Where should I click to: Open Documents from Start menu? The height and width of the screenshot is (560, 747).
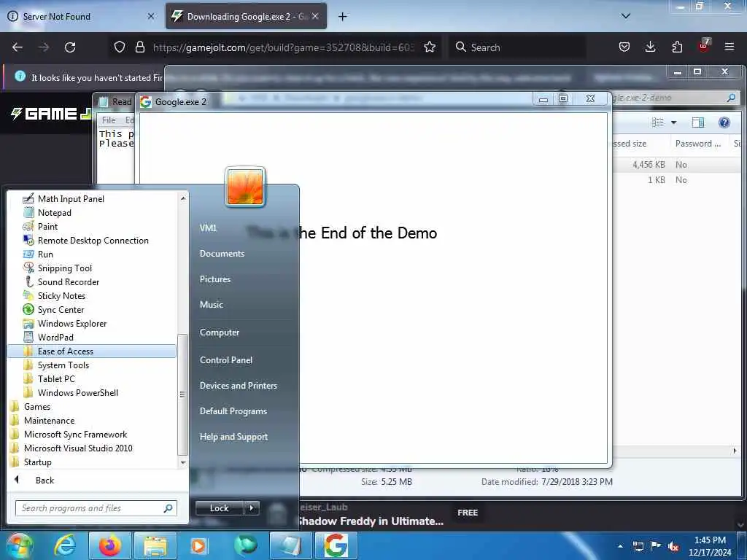[x=222, y=253]
